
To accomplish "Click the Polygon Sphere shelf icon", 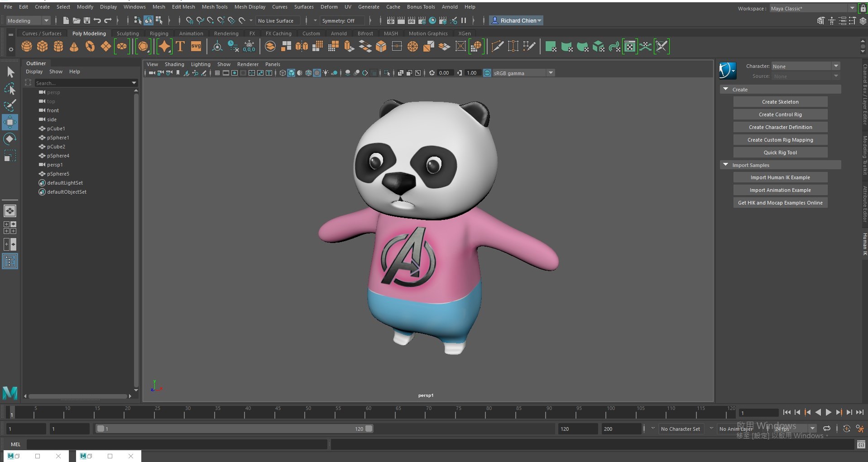I will [27, 47].
